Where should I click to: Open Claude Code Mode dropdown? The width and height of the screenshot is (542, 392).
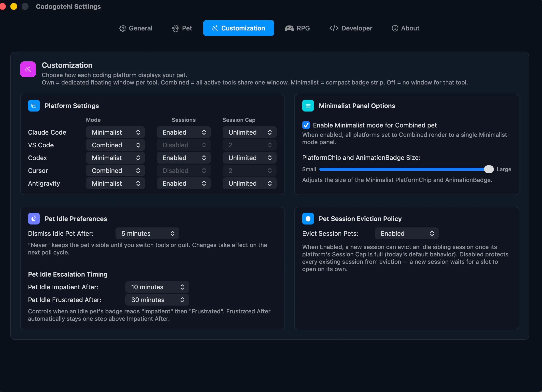115,132
